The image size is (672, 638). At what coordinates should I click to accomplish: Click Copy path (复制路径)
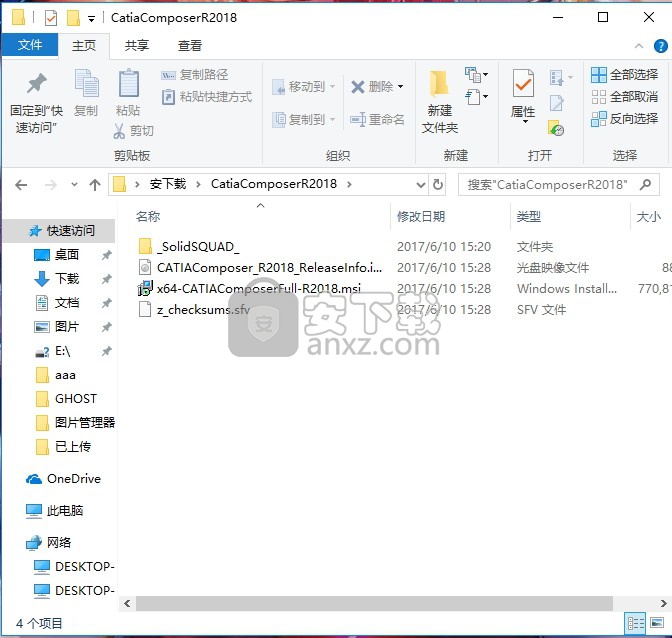(x=195, y=75)
